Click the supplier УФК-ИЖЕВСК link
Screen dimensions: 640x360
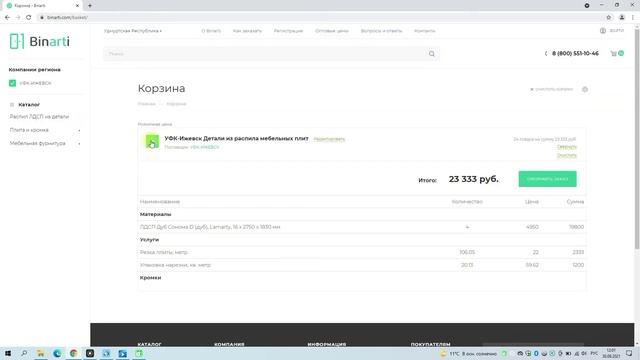pos(204,147)
